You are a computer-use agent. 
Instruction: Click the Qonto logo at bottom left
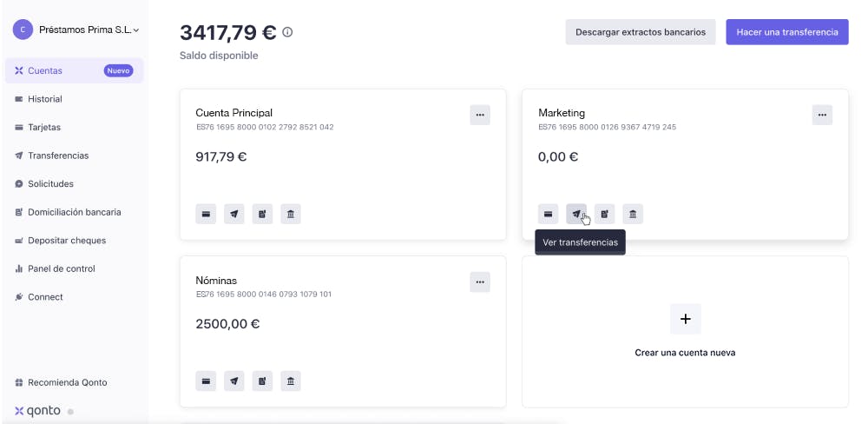click(37, 411)
